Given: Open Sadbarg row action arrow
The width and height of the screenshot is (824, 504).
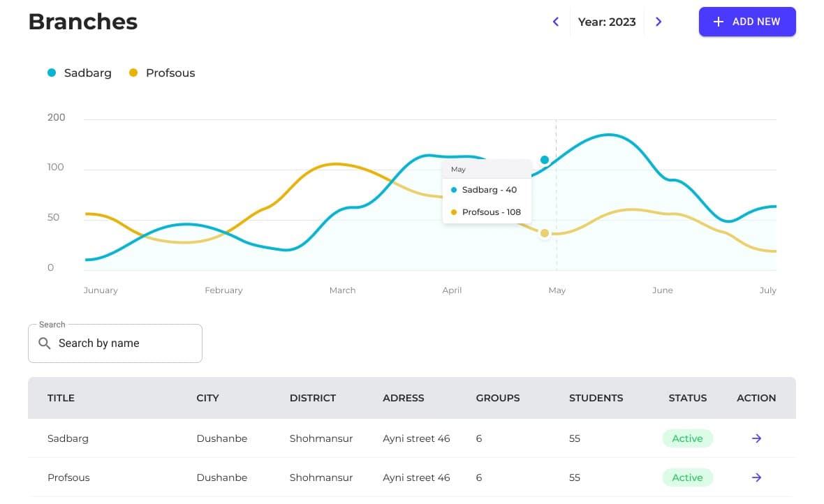Looking at the screenshot, I should point(756,438).
